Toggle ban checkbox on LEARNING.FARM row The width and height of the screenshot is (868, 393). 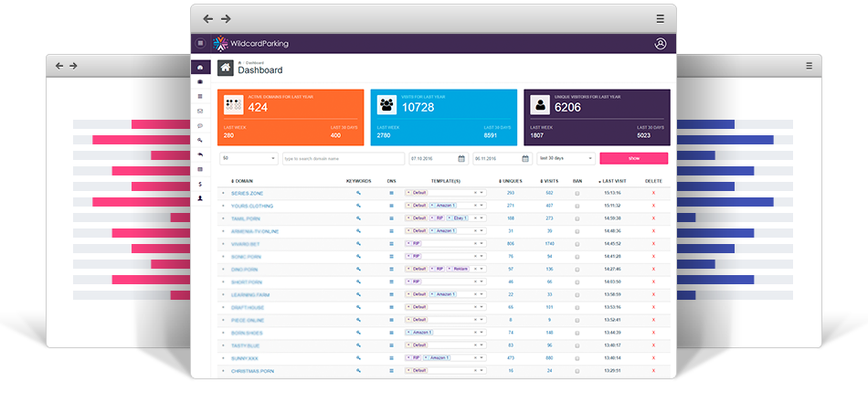(577, 294)
